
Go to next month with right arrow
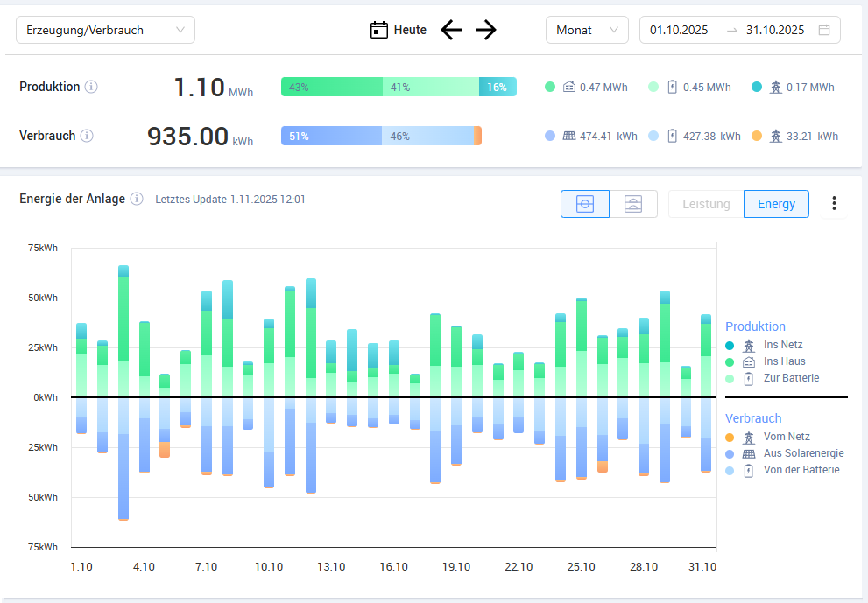coord(486,30)
